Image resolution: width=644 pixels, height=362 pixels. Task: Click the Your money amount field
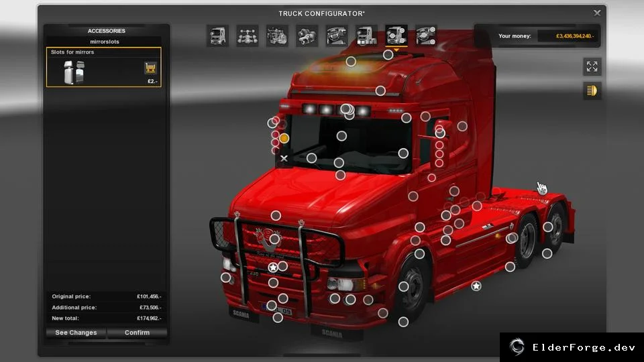coord(568,36)
